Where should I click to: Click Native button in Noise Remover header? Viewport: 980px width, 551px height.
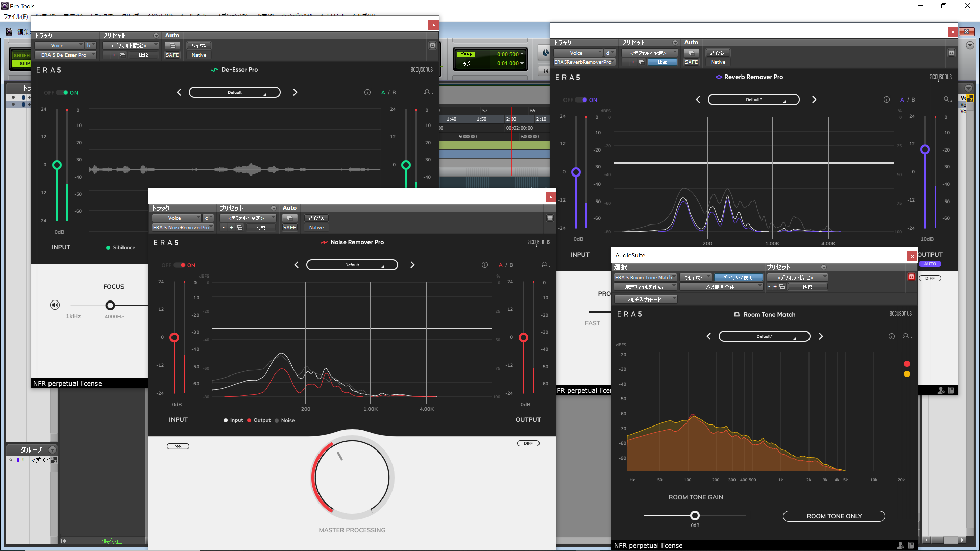pos(316,227)
